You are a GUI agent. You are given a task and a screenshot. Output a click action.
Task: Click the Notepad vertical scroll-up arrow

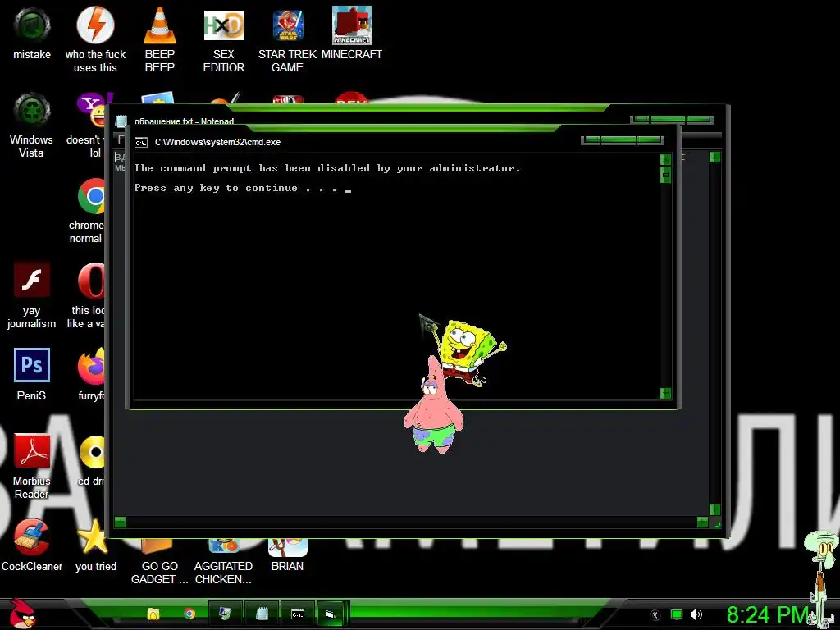[x=714, y=157]
